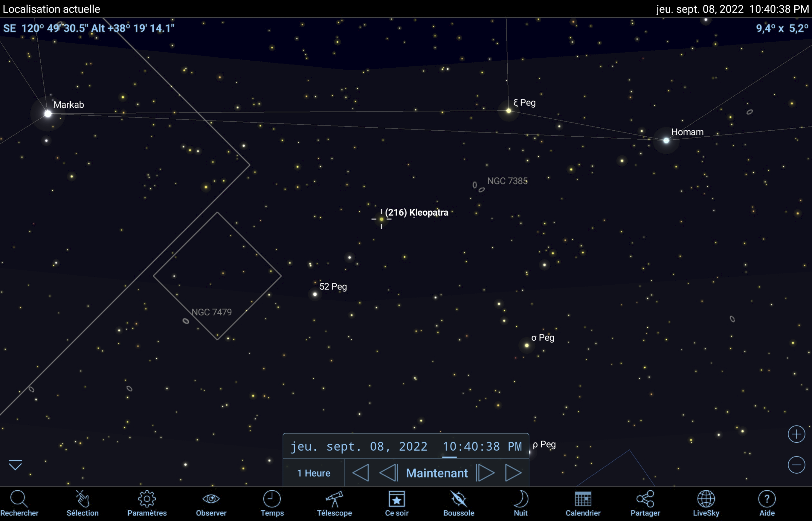Zoom in with the plus button
Screen dimensions: 812x521
(x=796, y=434)
